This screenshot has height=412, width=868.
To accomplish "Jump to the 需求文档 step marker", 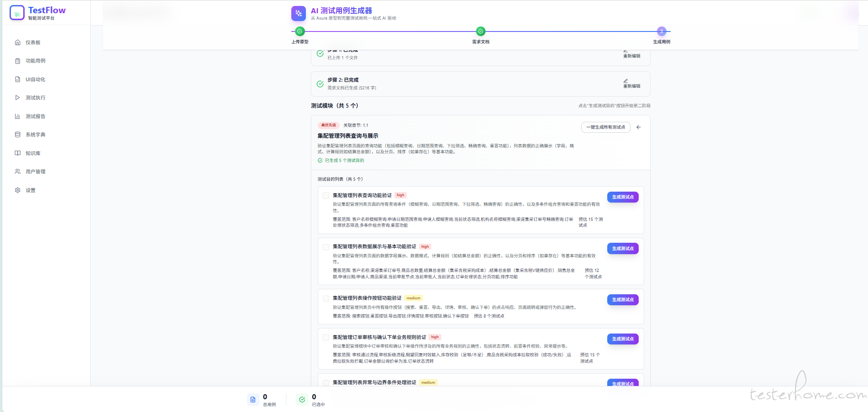I will [x=480, y=31].
